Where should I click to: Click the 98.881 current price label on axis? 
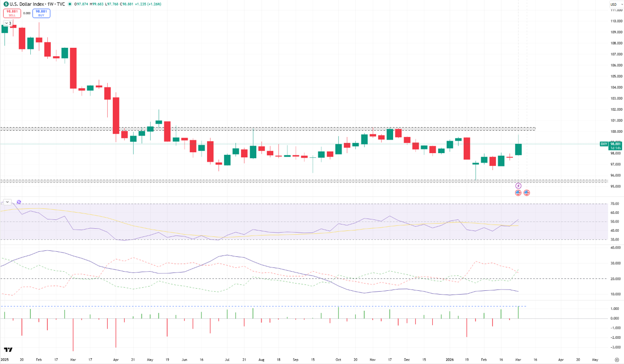pyautogui.click(x=615, y=144)
